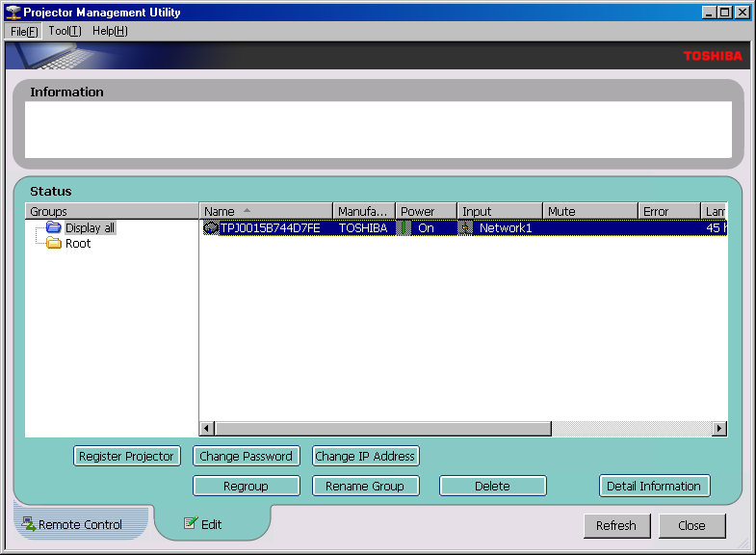Switch to the Edit tab

212,524
